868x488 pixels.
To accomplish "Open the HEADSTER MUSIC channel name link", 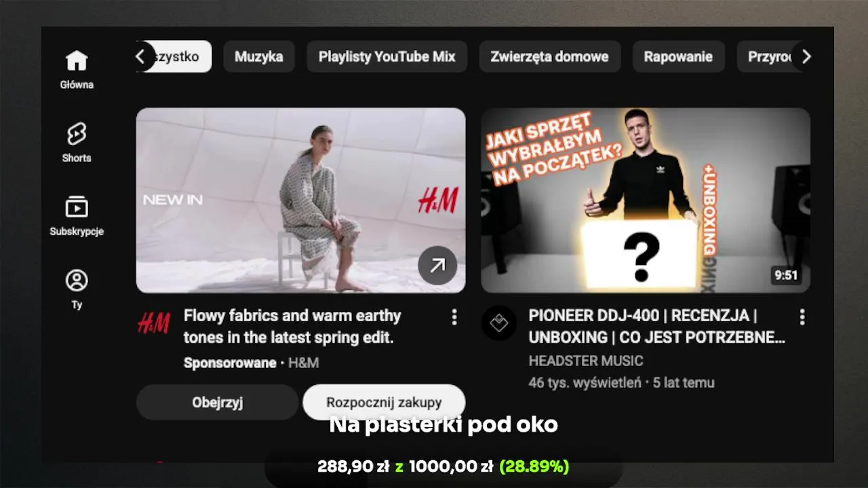I will [x=586, y=361].
